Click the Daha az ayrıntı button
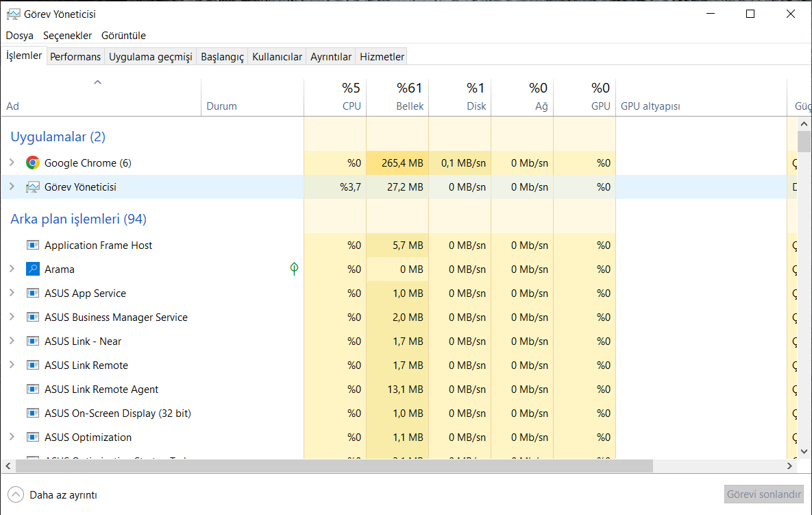The height and width of the screenshot is (515, 812). [x=53, y=494]
